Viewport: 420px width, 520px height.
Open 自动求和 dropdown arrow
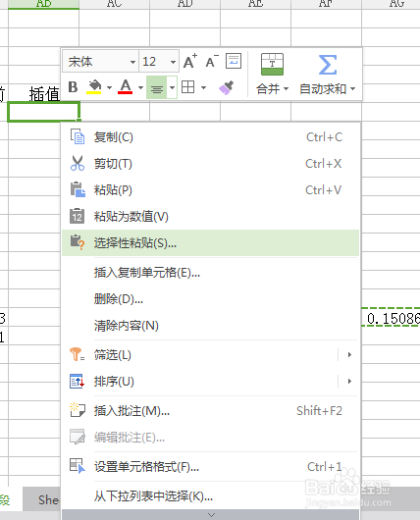tap(352, 89)
